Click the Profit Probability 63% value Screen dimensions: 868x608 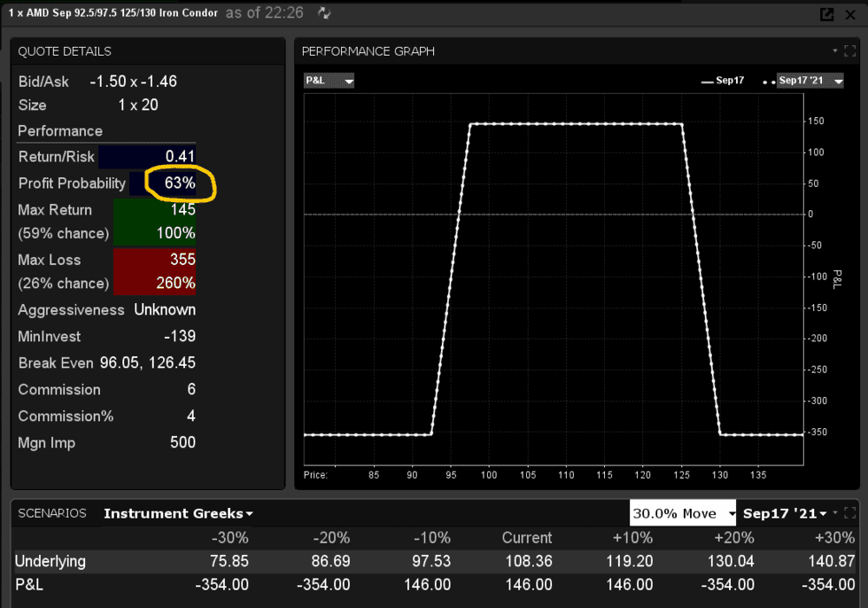pos(178,183)
